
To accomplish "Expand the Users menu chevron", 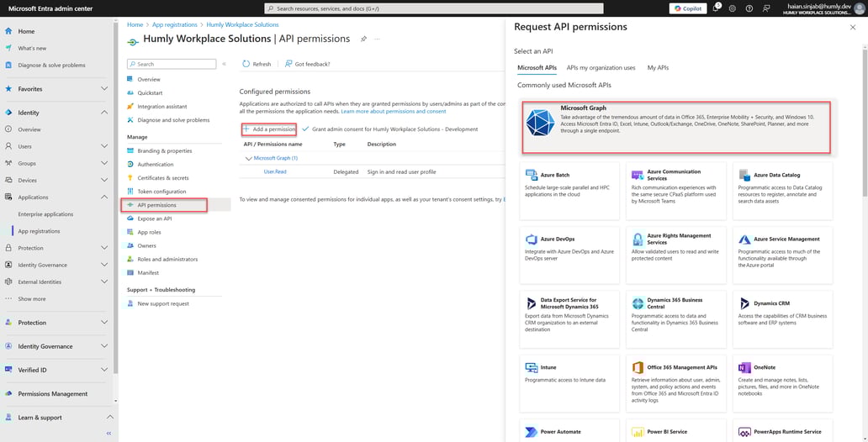I will point(104,146).
